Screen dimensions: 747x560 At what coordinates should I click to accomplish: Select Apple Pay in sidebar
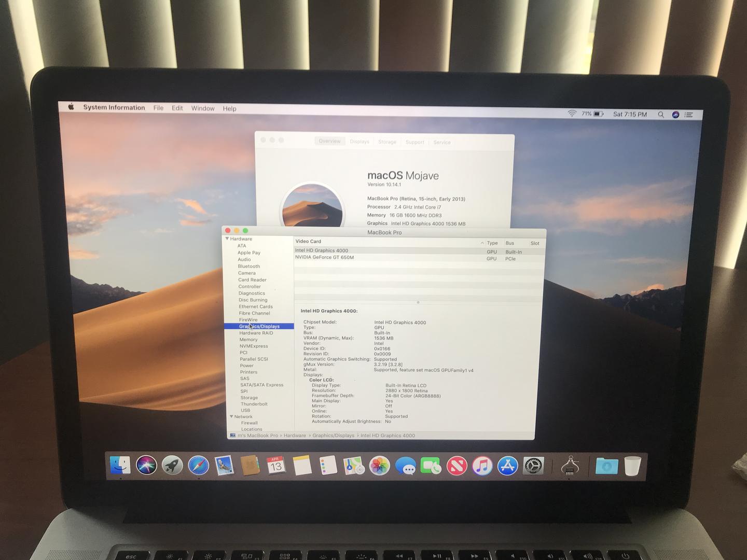point(249,253)
